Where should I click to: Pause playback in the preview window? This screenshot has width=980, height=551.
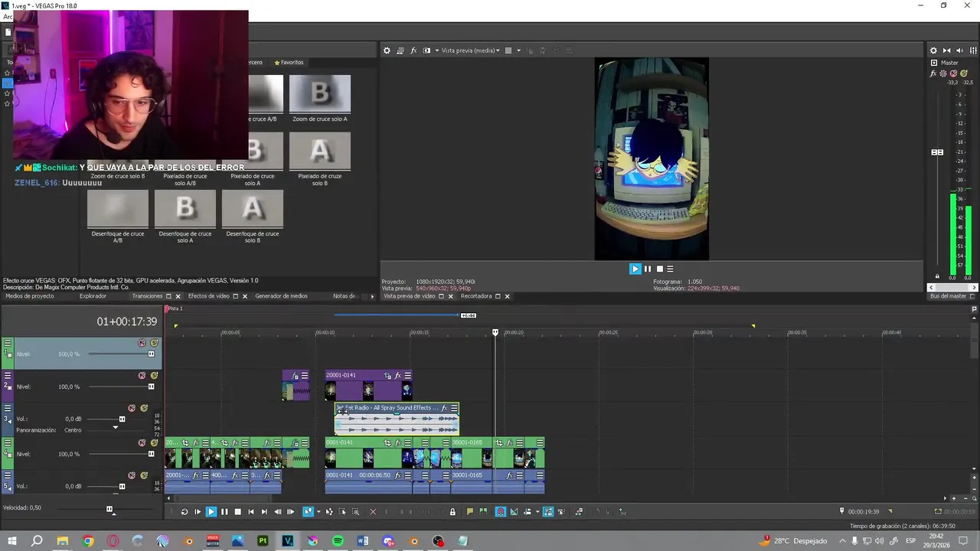coord(648,269)
